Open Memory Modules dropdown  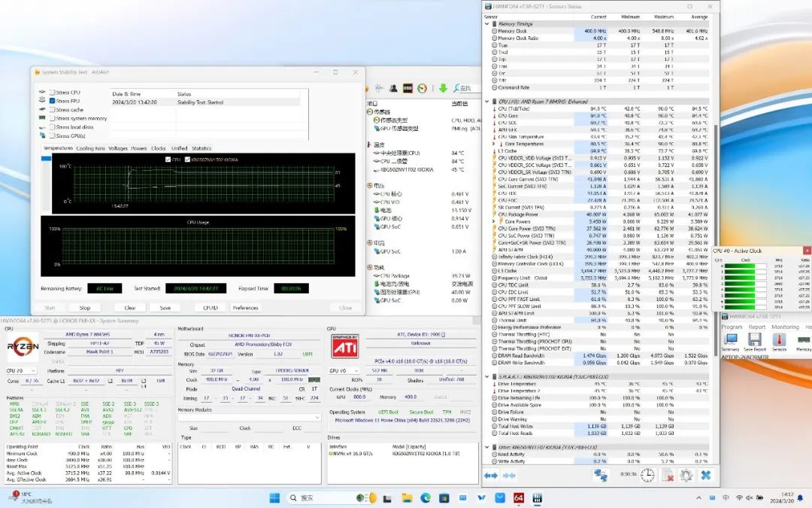click(x=250, y=417)
